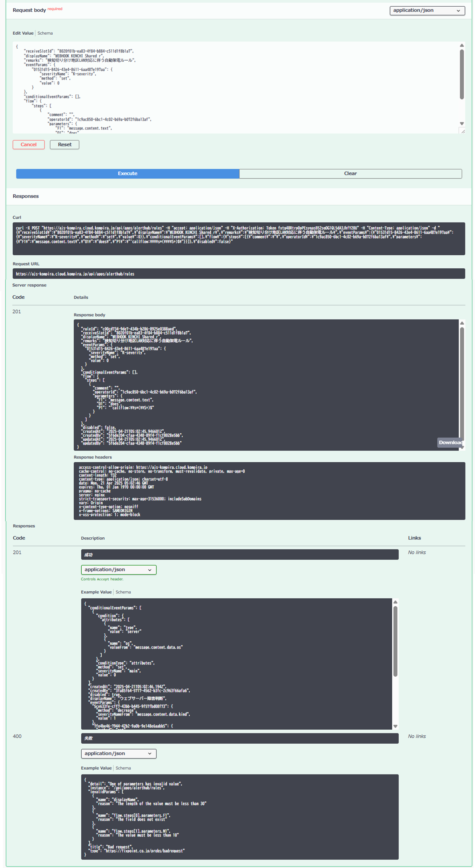Run the request with Execute
475x868 pixels.
[x=128, y=174]
